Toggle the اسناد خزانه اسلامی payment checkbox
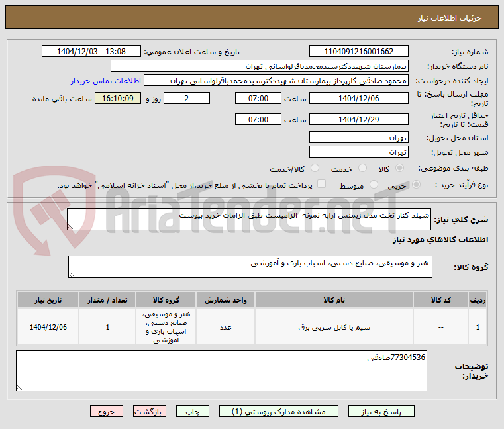 pos(321,184)
